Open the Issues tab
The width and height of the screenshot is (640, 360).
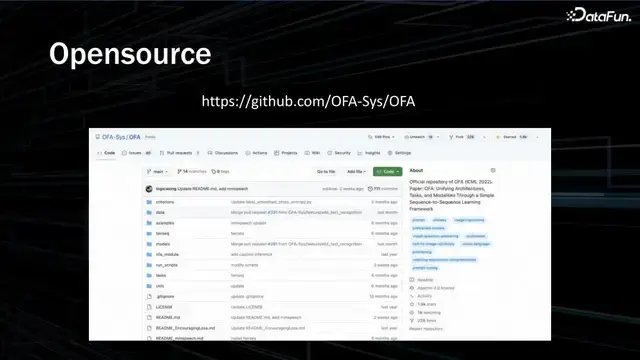136,153
